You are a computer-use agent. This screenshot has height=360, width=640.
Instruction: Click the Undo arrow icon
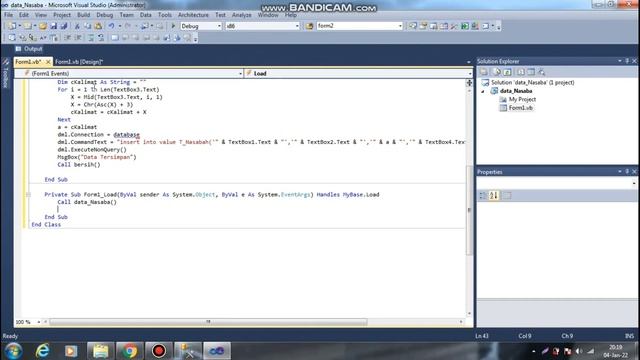pos(111,26)
